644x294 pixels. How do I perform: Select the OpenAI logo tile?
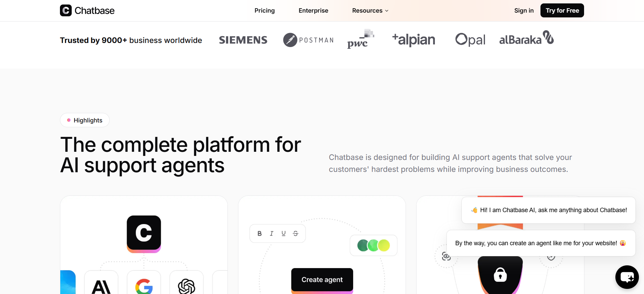coord(186,282)
